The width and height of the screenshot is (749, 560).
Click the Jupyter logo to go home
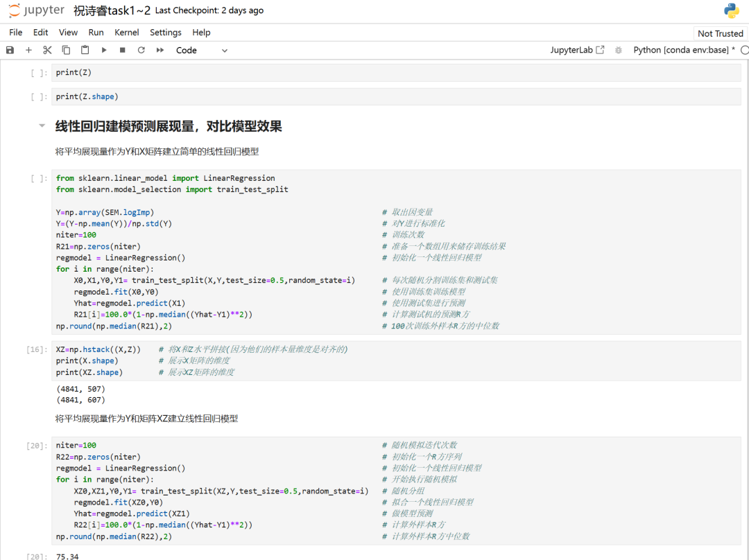36,10
